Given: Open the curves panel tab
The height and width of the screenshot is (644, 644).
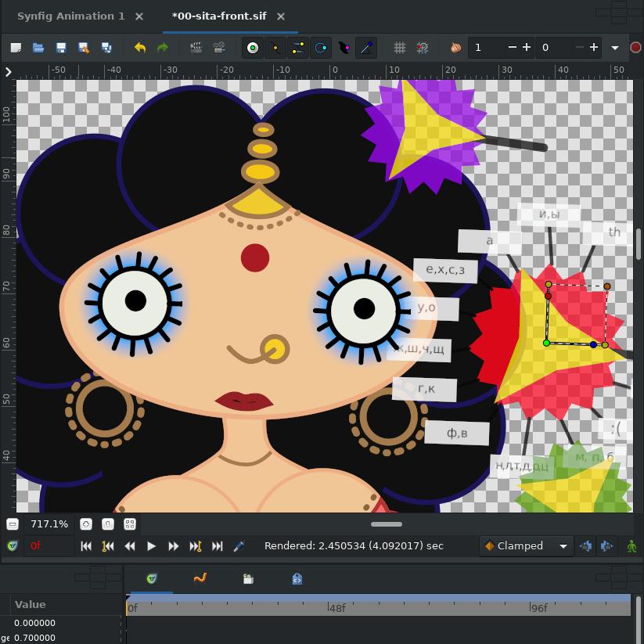Looking at the screenshot, I should 200,579.
